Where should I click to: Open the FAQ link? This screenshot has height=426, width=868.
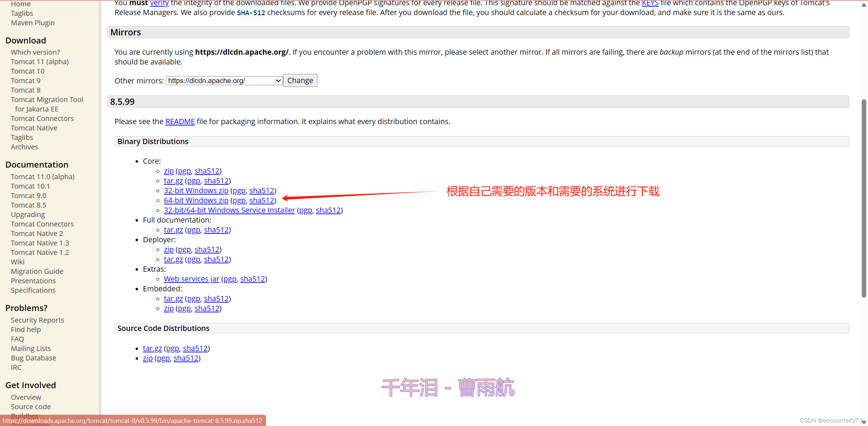pyautogui.click(x=17, y=339)
